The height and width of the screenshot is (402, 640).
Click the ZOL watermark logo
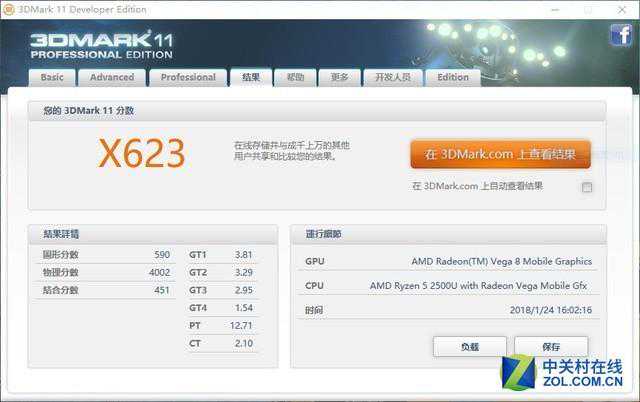coord(568,377)
